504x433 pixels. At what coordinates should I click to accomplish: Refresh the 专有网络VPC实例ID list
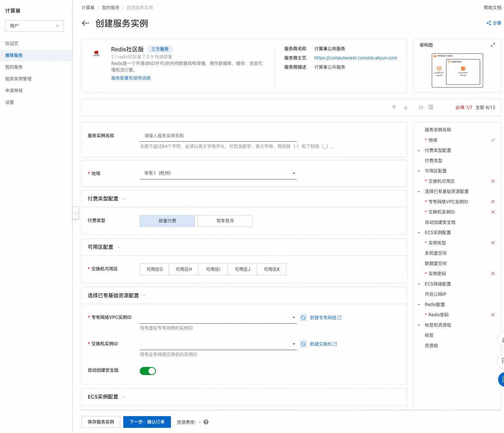(x=303, y=318)
